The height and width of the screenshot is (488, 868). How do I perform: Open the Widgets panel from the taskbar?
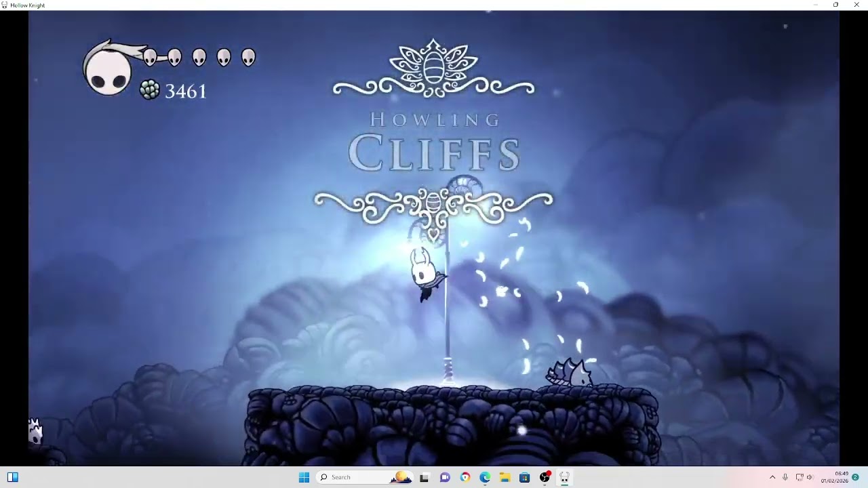13,477
